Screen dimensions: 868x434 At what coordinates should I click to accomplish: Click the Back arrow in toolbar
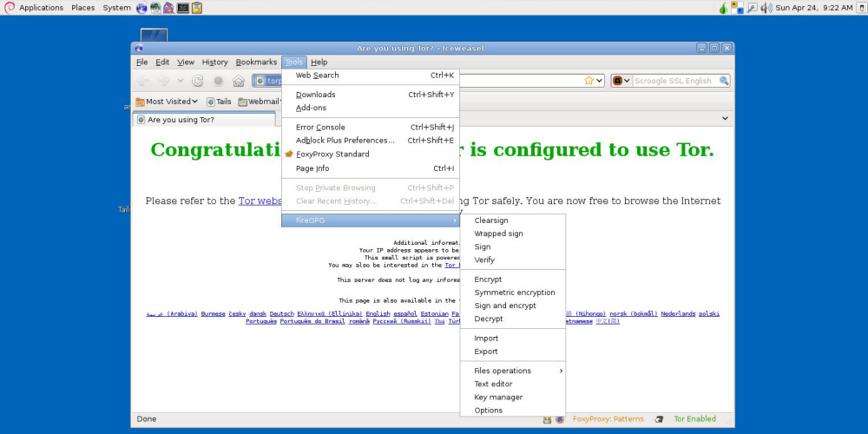pyautogui.click(x=143, y=81)
